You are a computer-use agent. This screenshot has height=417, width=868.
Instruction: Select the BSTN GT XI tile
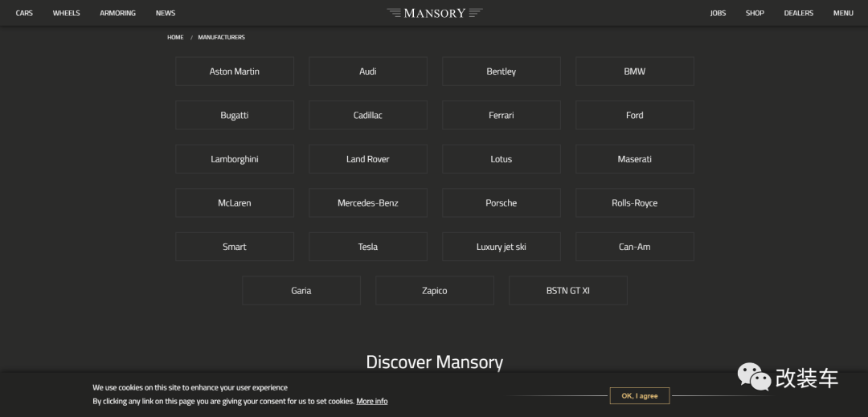tap(568, 290)
